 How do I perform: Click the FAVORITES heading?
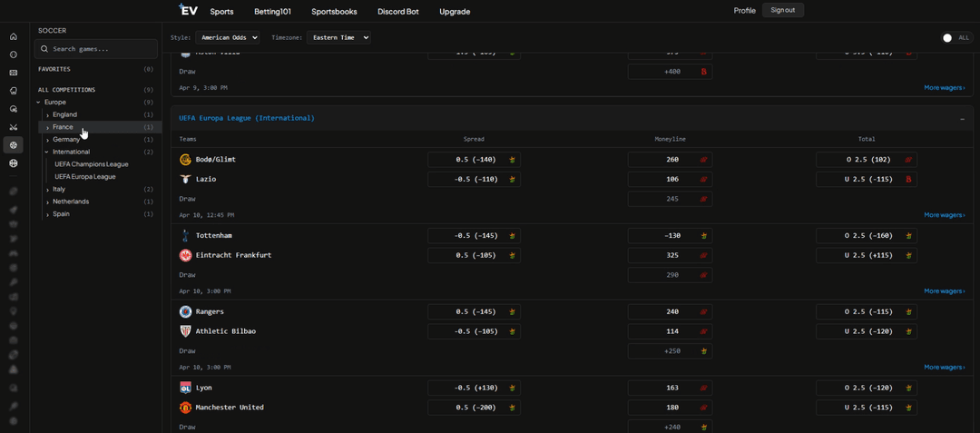[x=54, y=69]
